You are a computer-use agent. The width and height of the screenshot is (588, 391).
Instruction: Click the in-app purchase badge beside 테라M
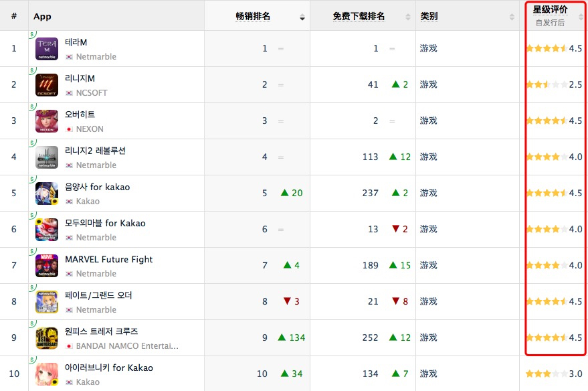click(32, 35)
